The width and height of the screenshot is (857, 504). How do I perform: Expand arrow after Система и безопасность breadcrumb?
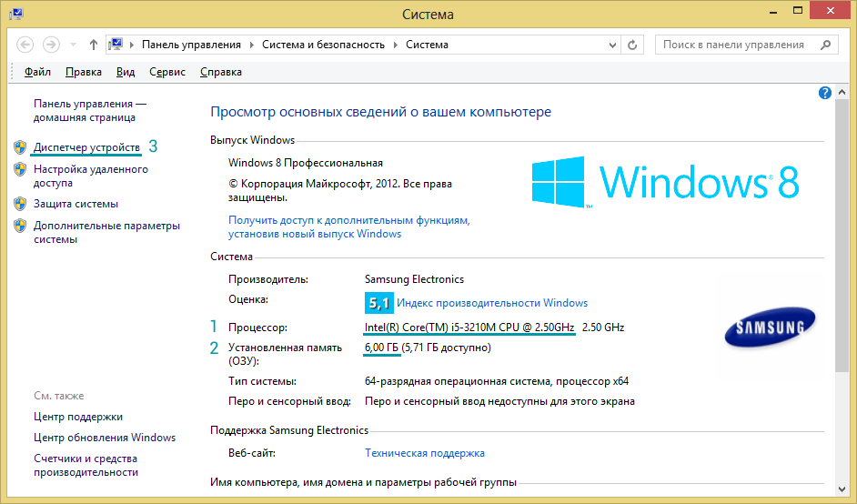pyautogui.click(x=396, y=45)
